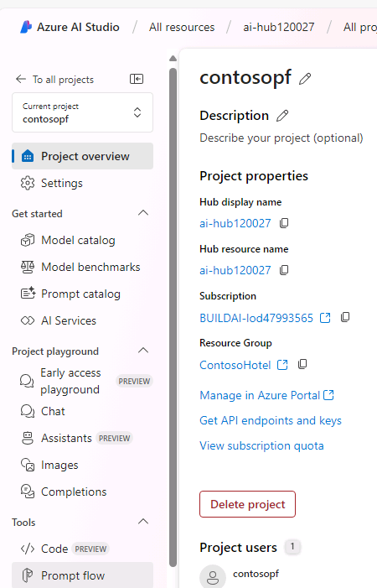Click Get API endpoints and keys
377x588 pixels.
271,421
